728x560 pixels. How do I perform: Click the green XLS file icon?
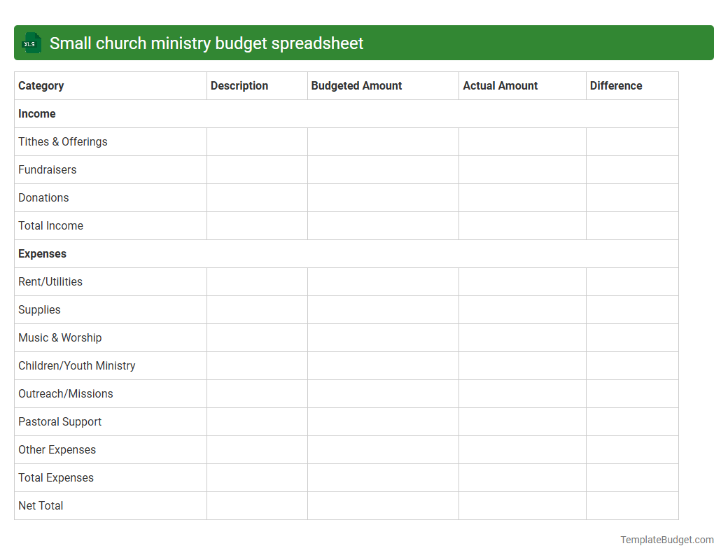tap(31, 43)
